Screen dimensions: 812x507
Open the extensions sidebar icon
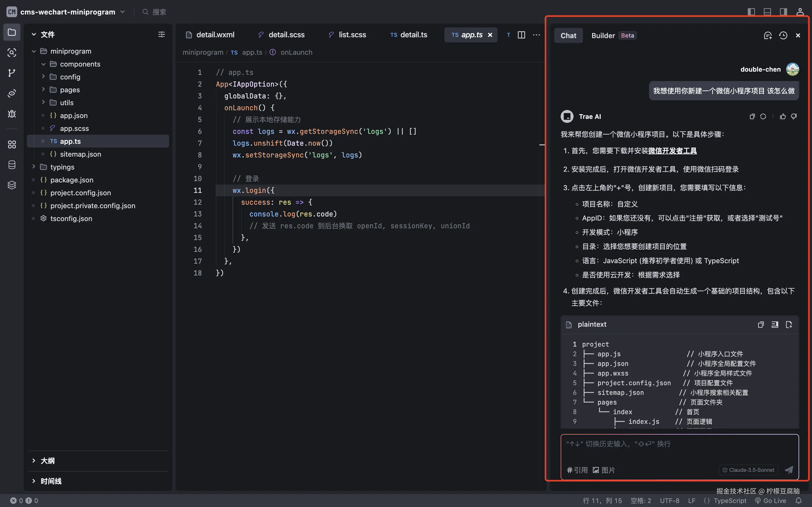click(x=12, y=145)
